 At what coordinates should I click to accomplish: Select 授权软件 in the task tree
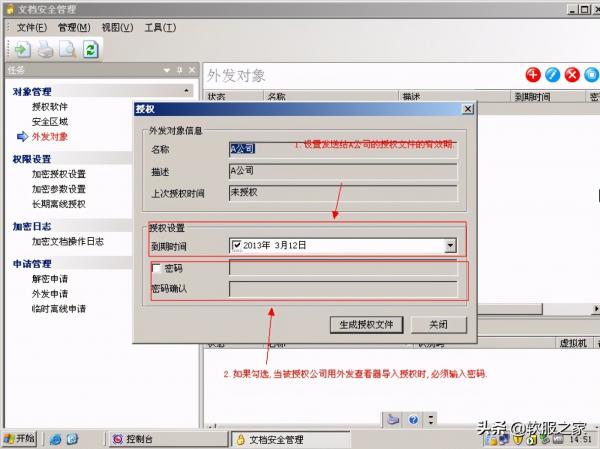click(50, 107)
